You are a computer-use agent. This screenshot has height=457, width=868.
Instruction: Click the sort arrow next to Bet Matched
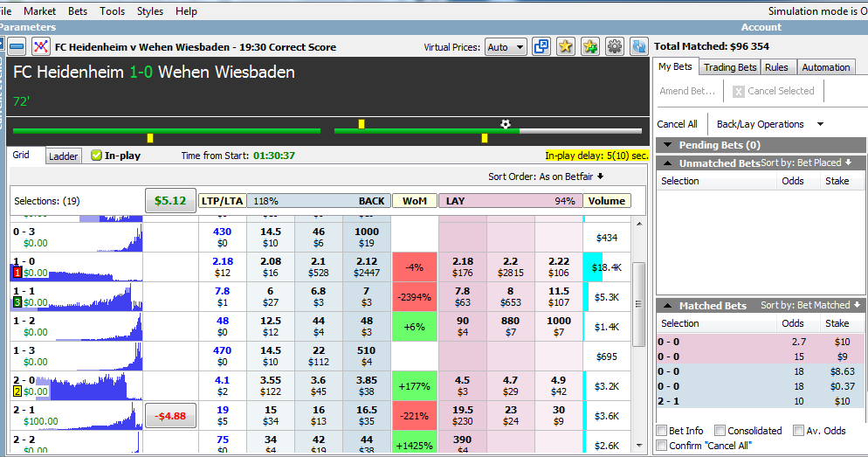pos(857,305)
